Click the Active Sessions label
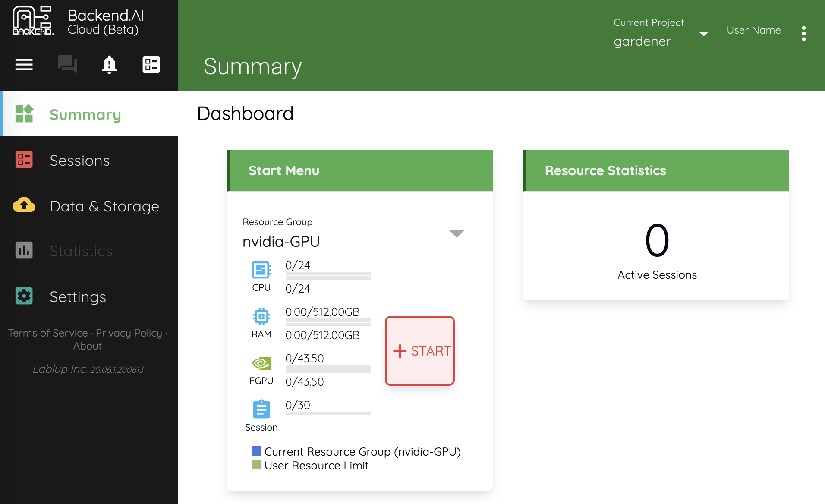 tap(657, 275)
